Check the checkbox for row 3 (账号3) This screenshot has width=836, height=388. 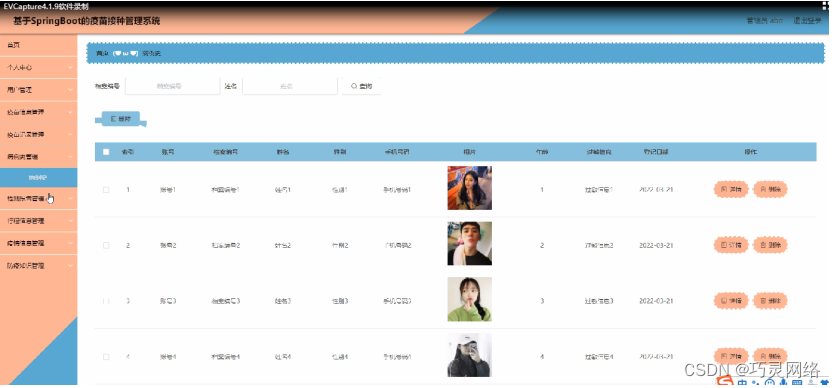click(x=106, y=301)
